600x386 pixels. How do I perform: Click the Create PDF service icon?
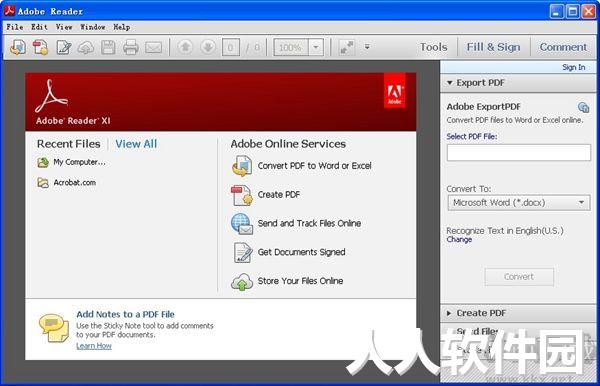click(242, 195)
